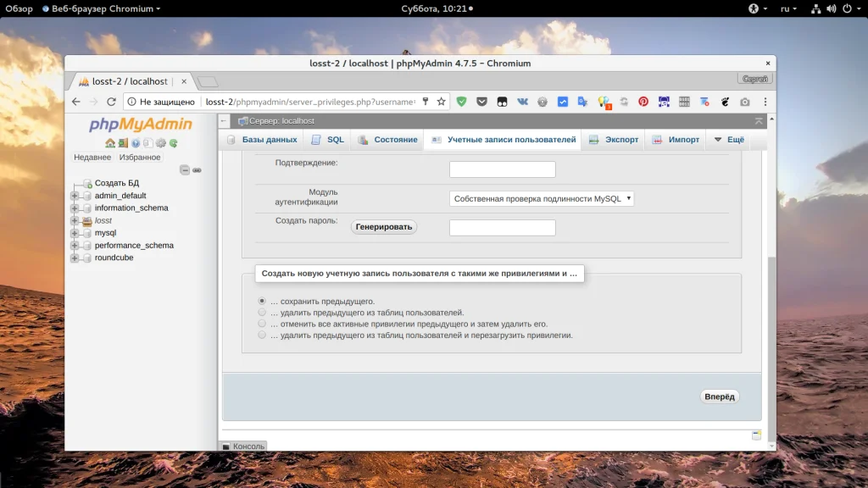The width and height of the screenshot is (868, 488).
Task: Open phpMyAdmin documentation help icon
Action: pos(136,143)
